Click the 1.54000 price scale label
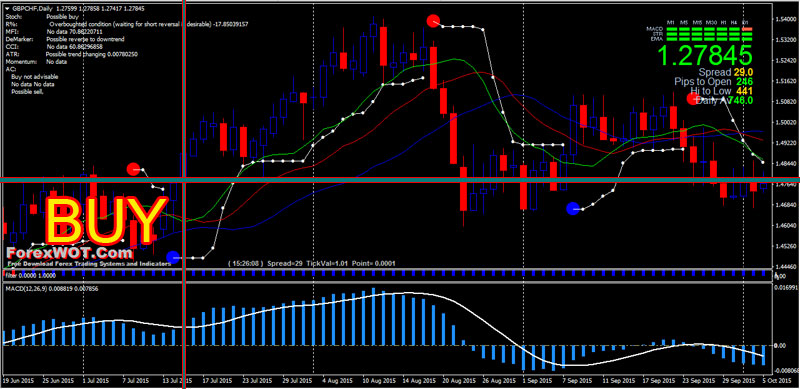 coord(786,19)
